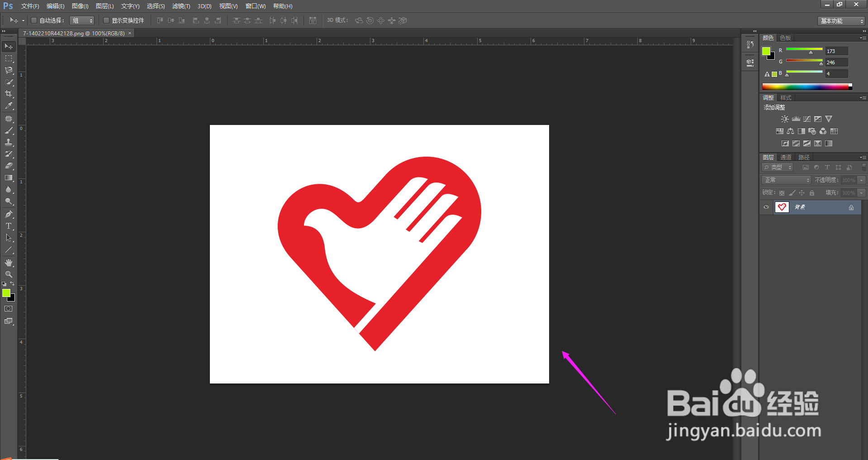Select the Eyedropper tool

[x=9, y=105]
